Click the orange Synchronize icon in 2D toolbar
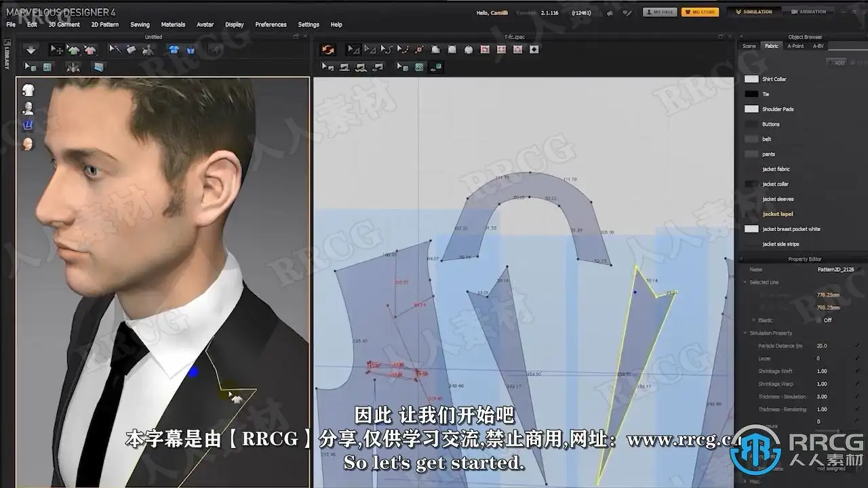 click(x=328, y=49)
